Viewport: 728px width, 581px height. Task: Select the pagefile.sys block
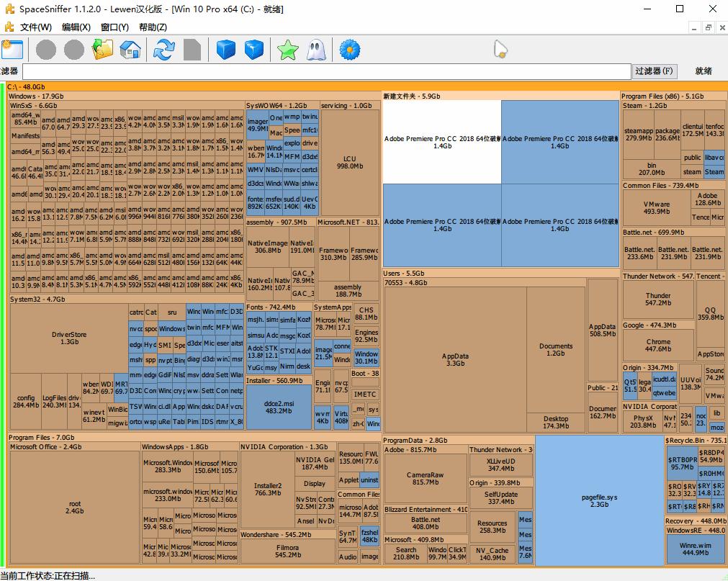pyautogui.click(x=599, y=500)
